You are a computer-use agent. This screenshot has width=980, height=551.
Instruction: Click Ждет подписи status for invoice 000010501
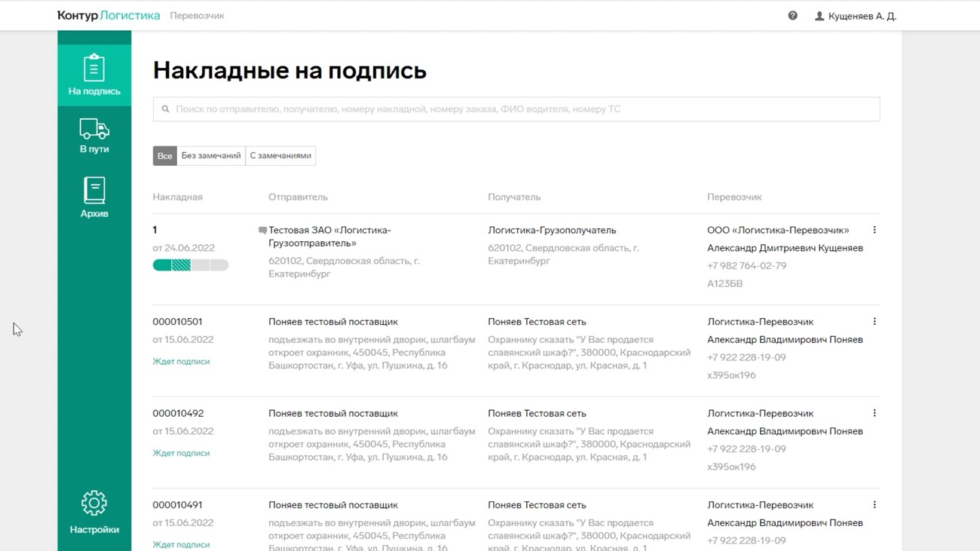(181, 362)
